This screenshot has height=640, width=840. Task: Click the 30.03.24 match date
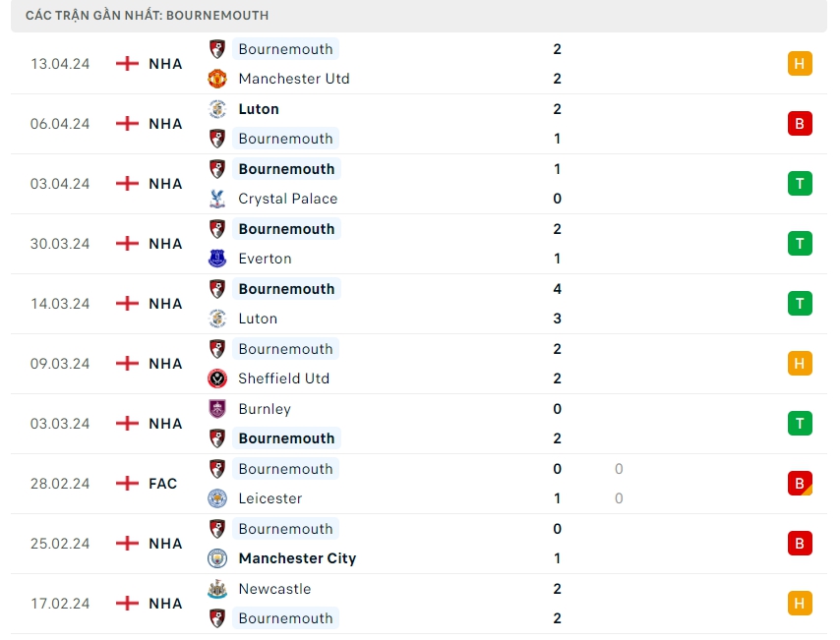click(x=60, y=244)
